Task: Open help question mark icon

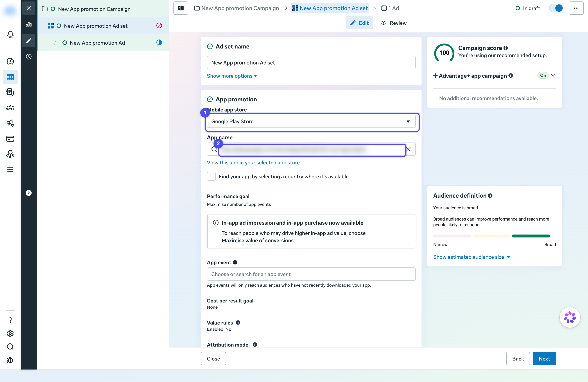Action: tap(10, 320)
